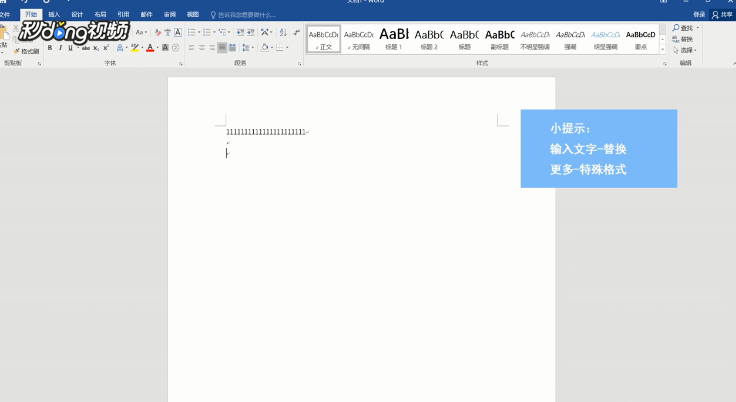Click the 替换 (Replace) button
736x402 pixels.
682,39
